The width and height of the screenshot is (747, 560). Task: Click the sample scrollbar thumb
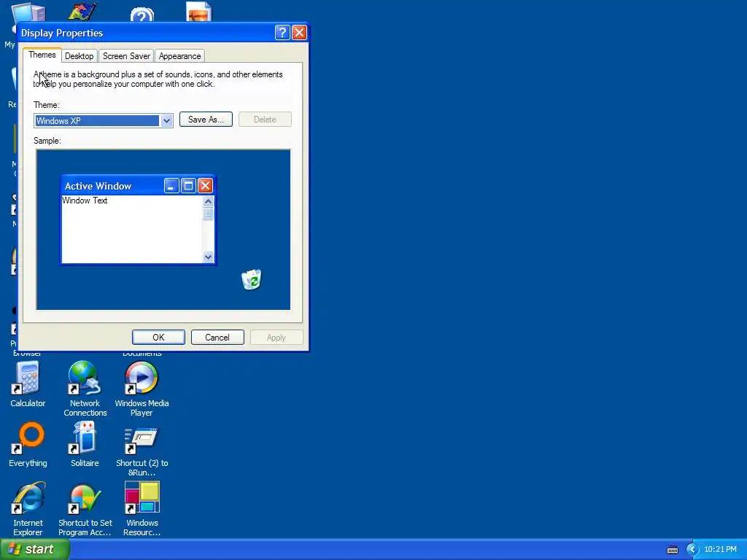[x=208, y=214]
